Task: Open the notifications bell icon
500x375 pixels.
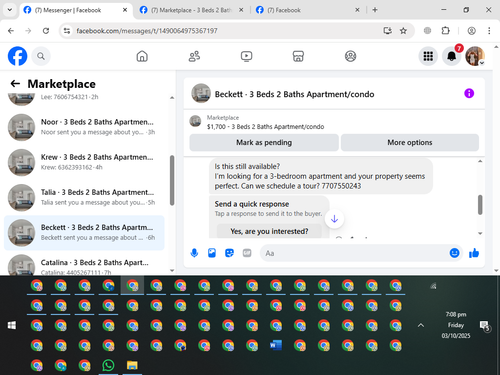Action: click(x=452, y=56)
